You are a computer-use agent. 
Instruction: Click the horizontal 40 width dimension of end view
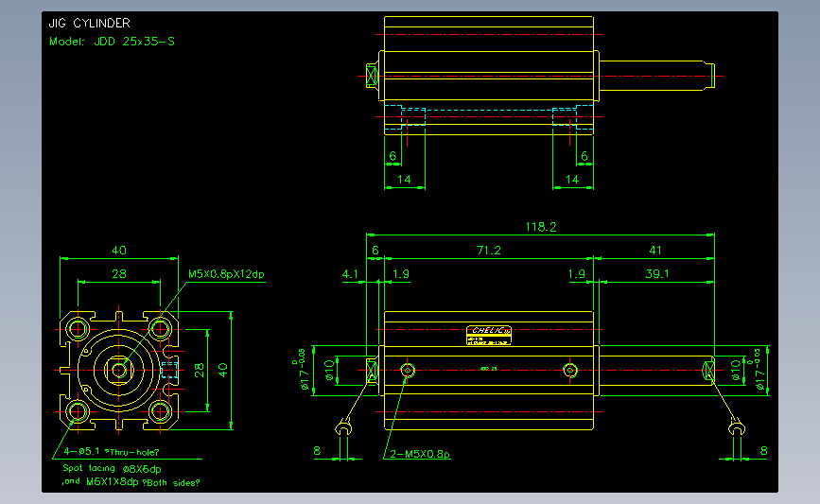coord(119,251)
